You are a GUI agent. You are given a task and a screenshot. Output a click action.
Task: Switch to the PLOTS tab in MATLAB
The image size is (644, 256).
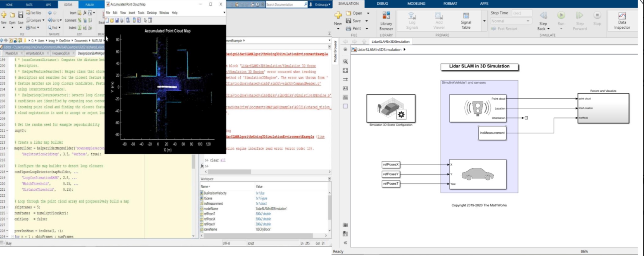(x=29, y=5)
